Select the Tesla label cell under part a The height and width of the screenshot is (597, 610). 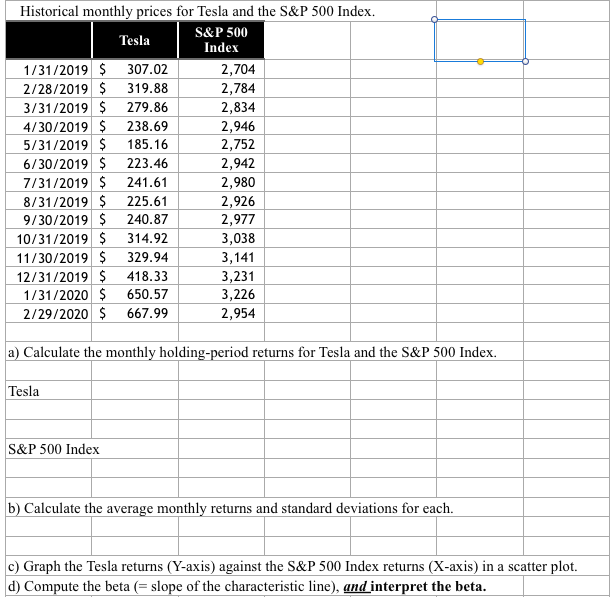coord(49,391)
